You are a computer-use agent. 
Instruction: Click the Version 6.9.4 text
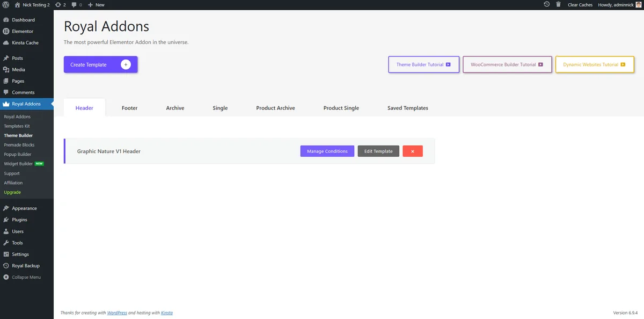[626, 313]
